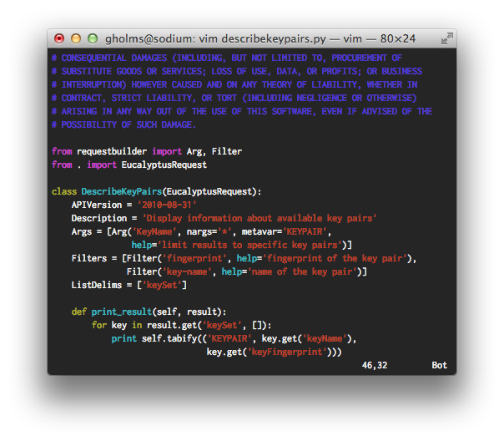Click the 'Description' variable name
The image size is (504, 441).
tap(99, 218)
